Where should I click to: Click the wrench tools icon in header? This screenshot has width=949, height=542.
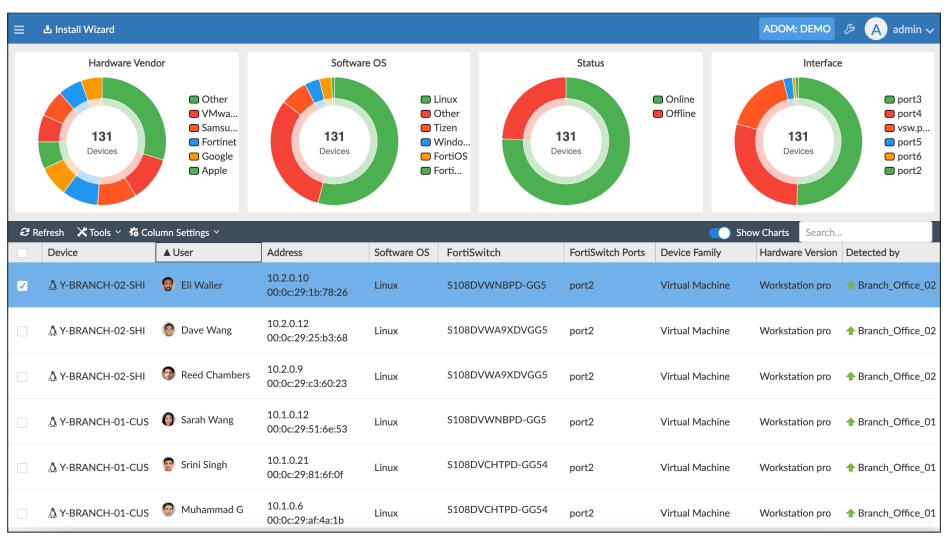coord(849,29)
